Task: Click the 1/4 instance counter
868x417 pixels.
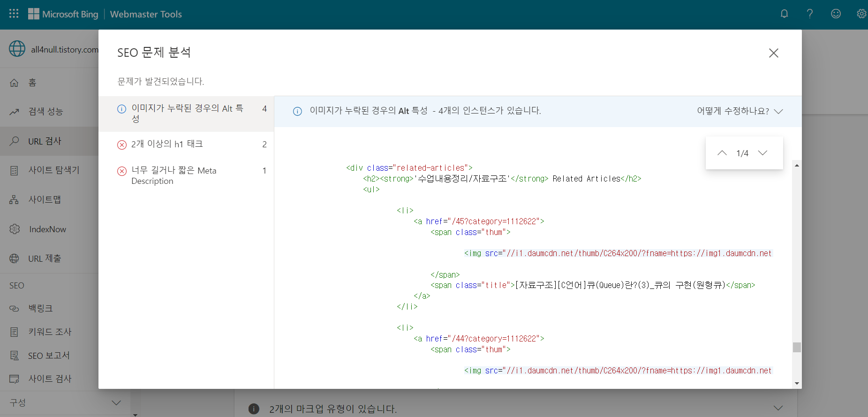Action: [x=742, y=153]
